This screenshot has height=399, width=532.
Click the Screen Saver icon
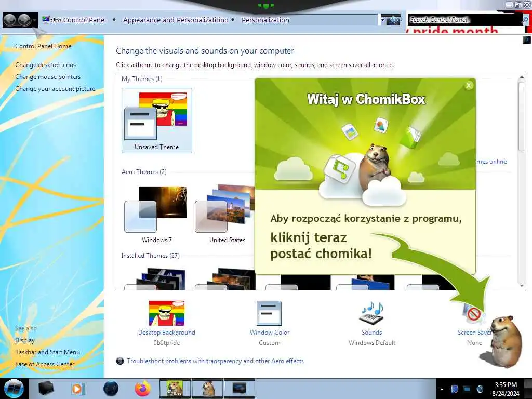474,314
